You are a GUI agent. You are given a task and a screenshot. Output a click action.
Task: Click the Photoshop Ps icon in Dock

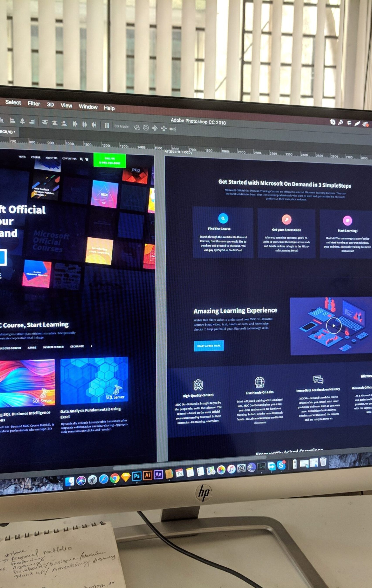pyautogui.click(x=137, y=476)
